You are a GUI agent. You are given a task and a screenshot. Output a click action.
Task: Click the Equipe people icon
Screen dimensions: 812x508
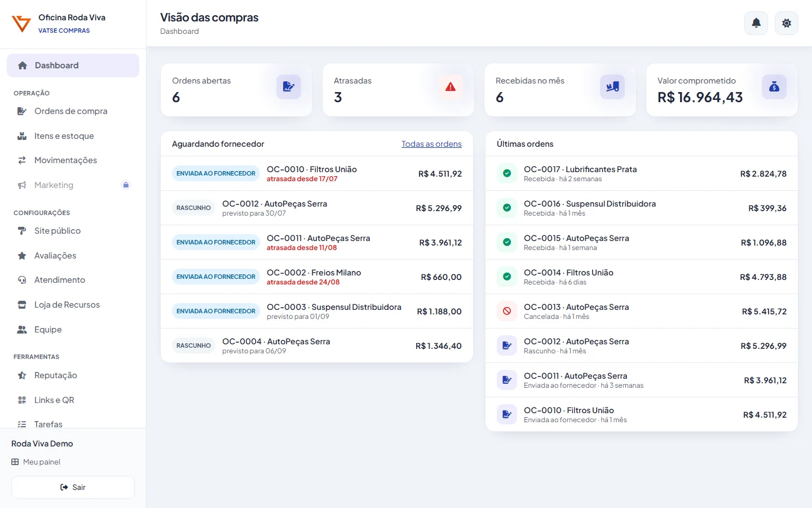(x=22, y=330)
